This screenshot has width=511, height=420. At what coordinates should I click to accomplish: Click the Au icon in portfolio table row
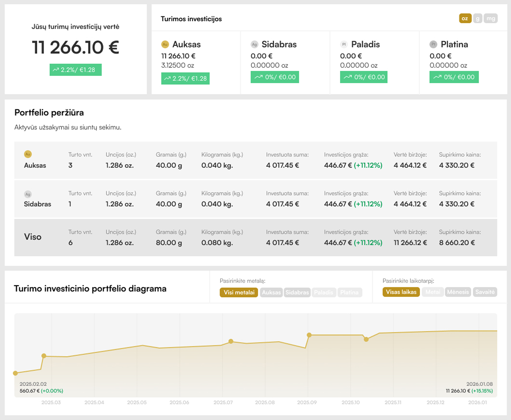28,154
